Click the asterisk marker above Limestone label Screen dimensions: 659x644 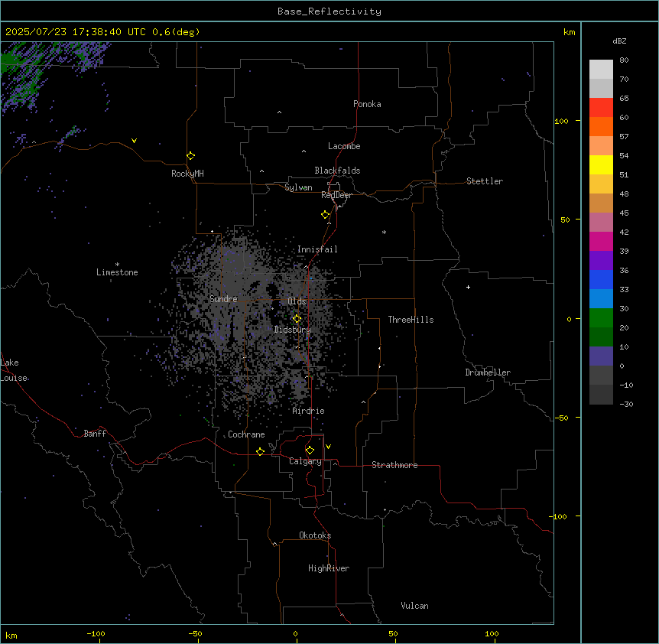[x=117, y=264]
